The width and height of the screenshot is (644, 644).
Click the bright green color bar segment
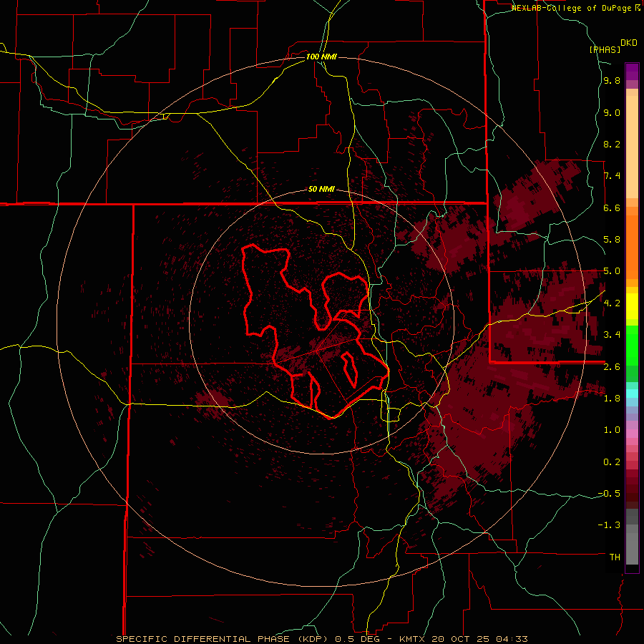pos(632,346)
